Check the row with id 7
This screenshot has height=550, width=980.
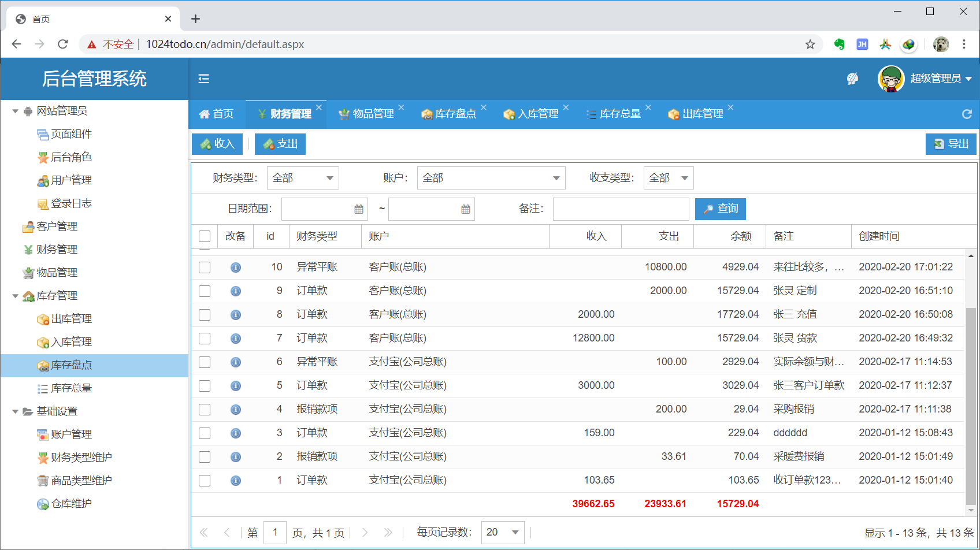click(x=205, y=339)
